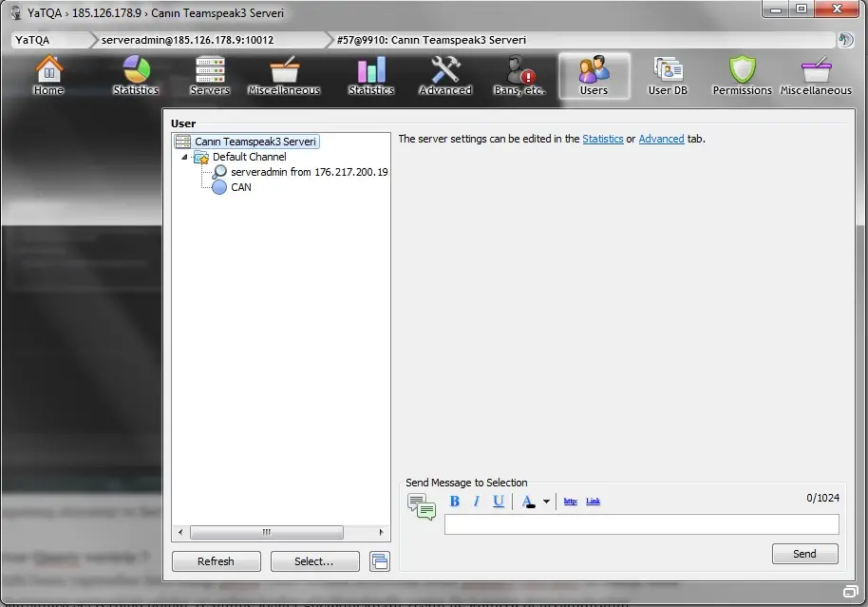Click the Select... button
Viewport: 868px width, 607px height.
tap(314, 561)
